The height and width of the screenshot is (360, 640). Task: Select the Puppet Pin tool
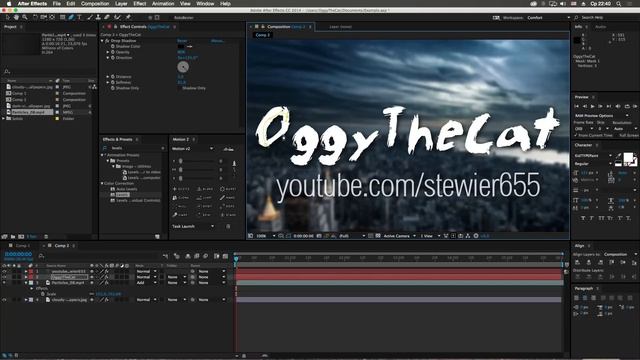click(128, 18)
